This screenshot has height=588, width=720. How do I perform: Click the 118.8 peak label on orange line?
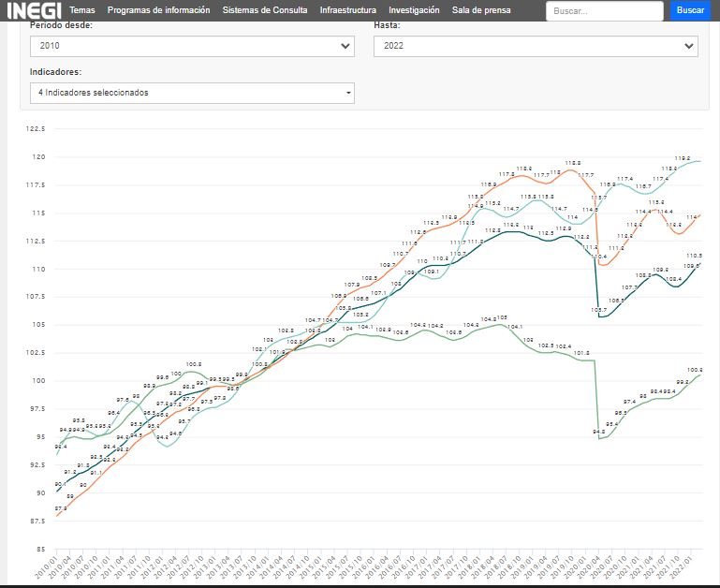pyautogui.click(x=573, y=163)
